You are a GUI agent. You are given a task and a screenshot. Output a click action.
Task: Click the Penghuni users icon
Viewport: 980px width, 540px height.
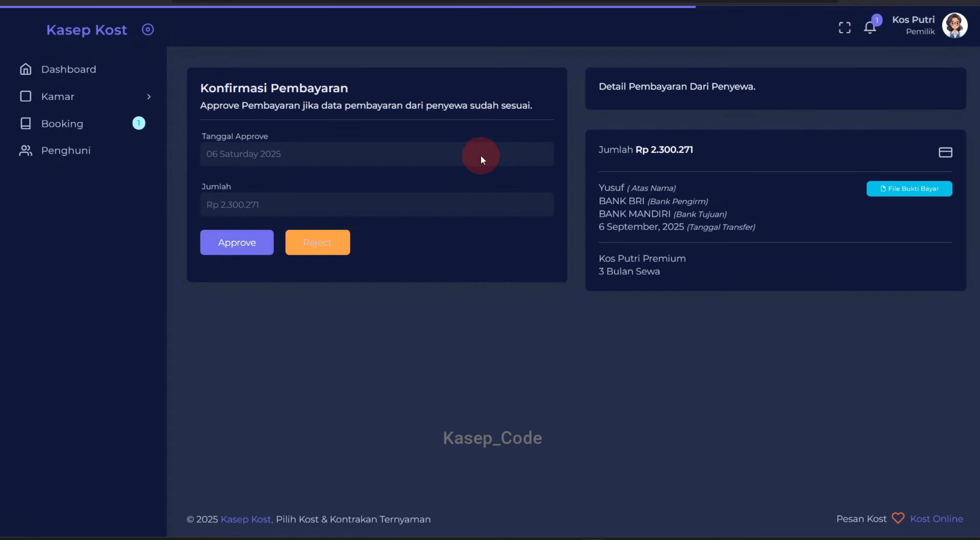tap(26, 150)
